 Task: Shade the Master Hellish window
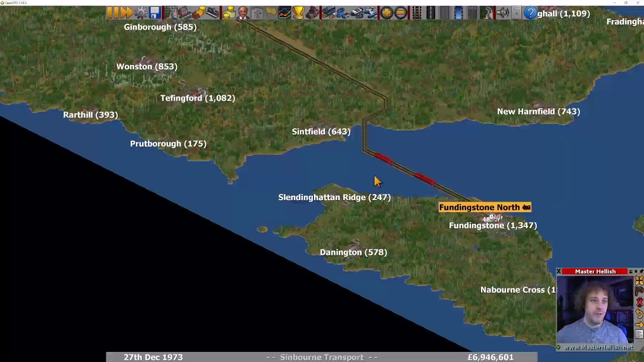pos(631,271)
